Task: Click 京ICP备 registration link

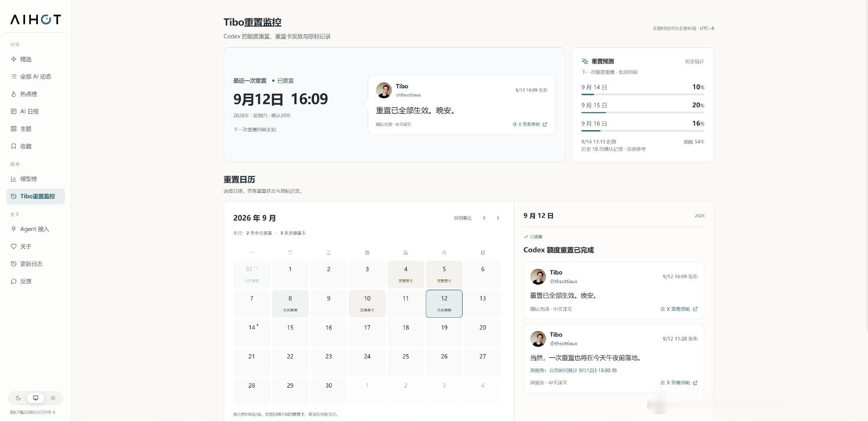Action: [32, 412]
